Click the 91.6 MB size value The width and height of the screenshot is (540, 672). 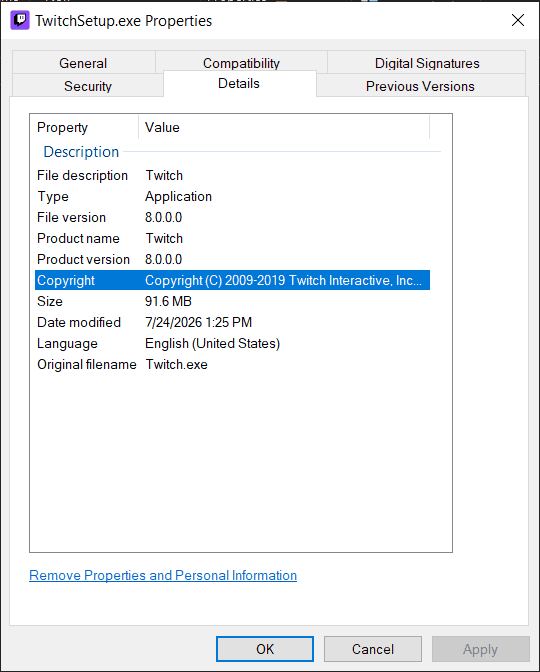[x=168, y=301]
